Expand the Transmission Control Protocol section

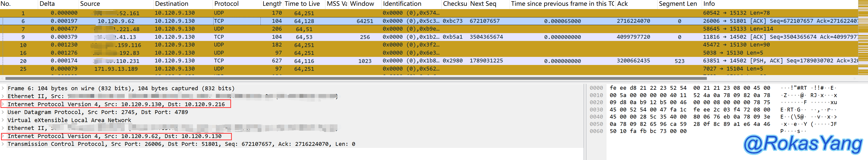[x=3, y=144]
